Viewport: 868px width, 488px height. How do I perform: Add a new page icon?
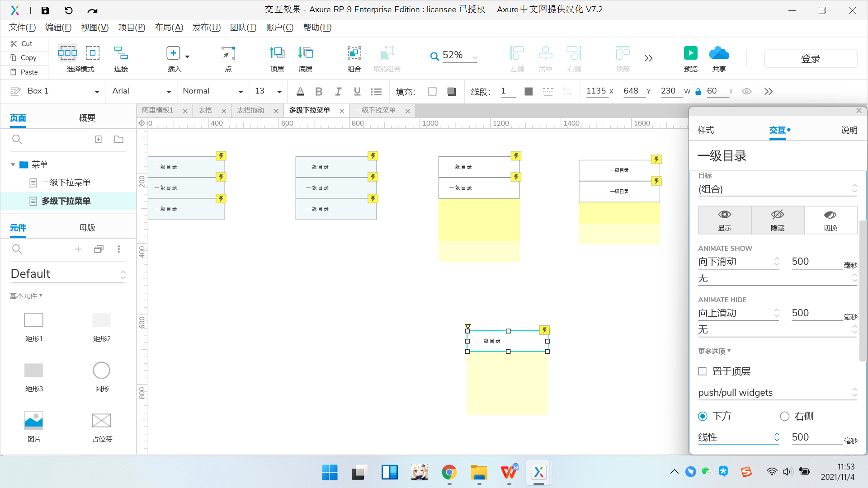(99, 139)
